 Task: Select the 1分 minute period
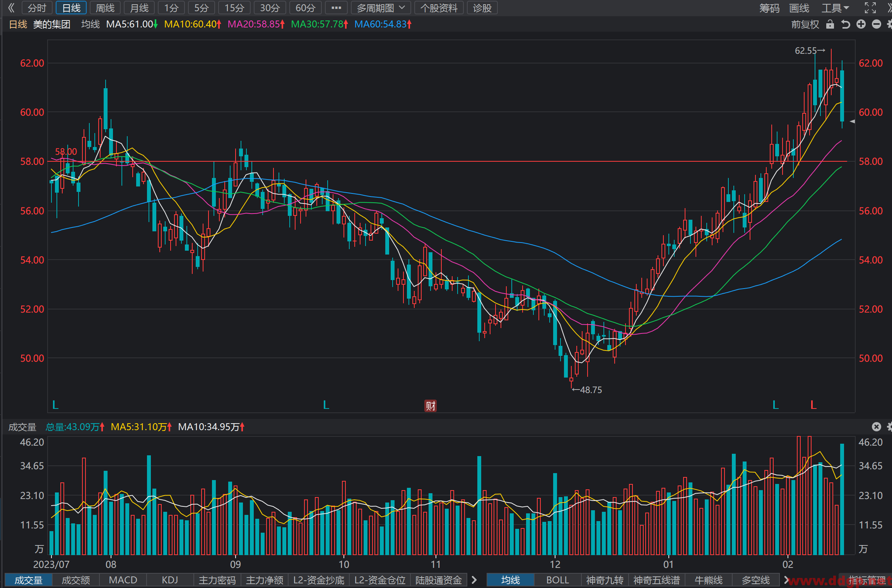pos(171,8)
